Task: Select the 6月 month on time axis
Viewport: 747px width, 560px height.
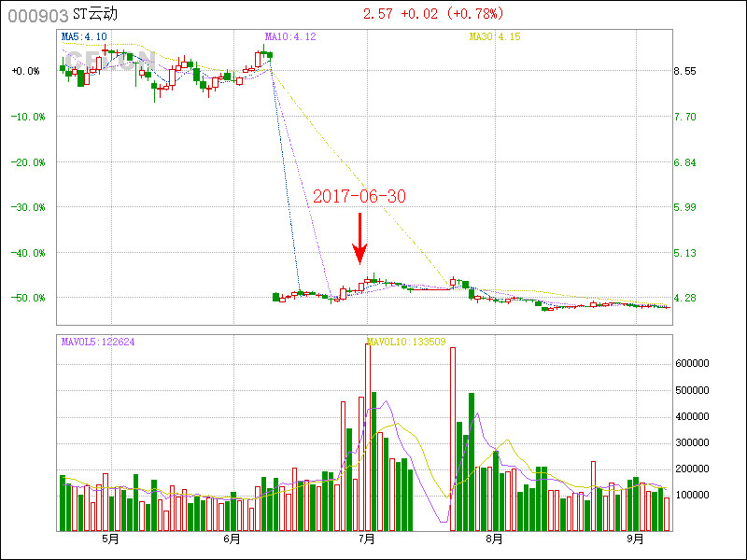Action: click(233, 539)
